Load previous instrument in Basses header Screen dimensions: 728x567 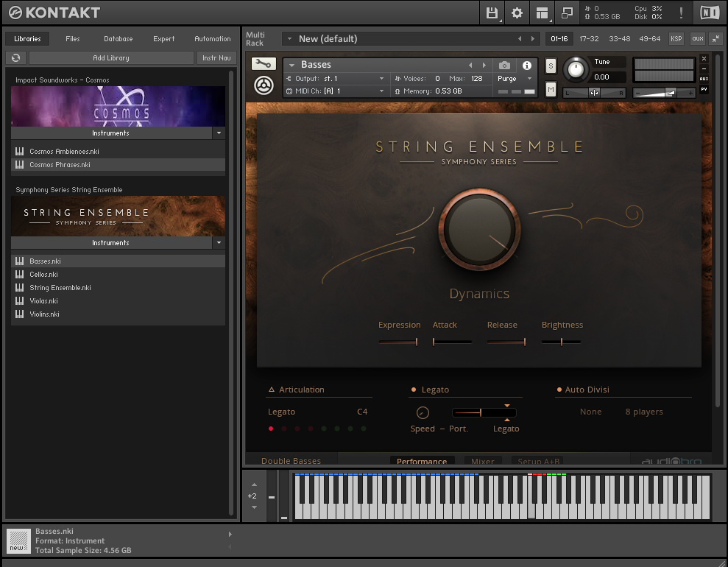click(470, 65)
